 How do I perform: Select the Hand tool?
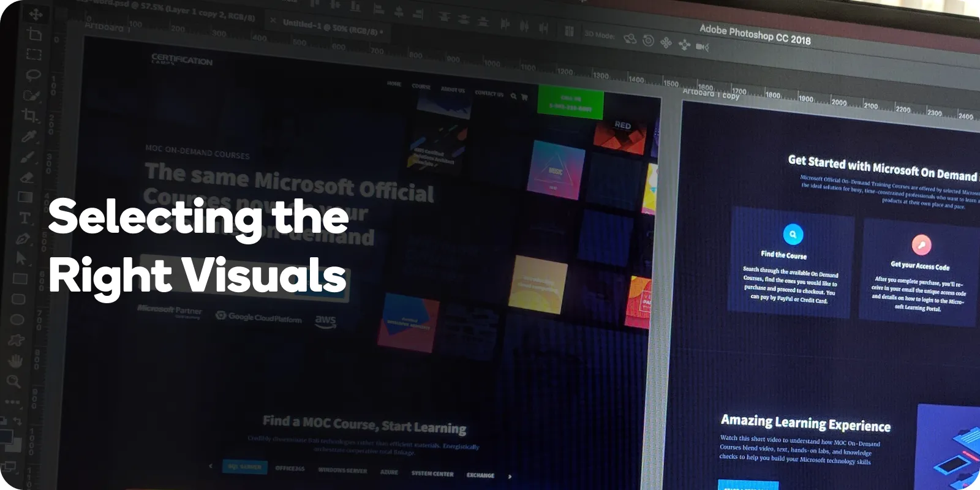click(x=15, y=361)
